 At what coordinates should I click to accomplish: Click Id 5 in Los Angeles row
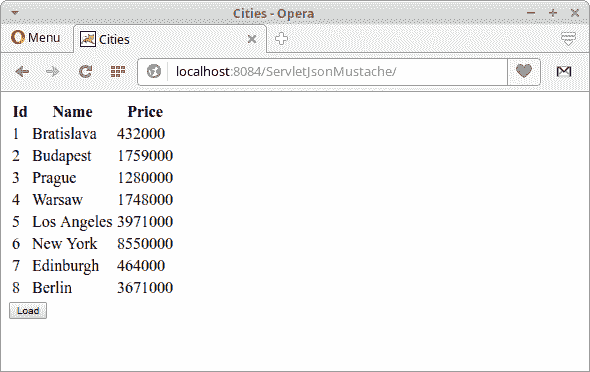(x=16, y=222)
